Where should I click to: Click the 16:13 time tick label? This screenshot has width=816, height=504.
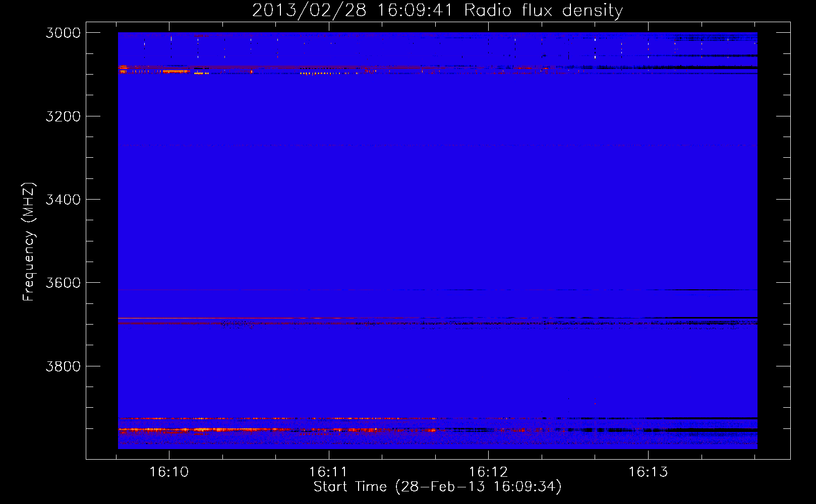coord(648,472)
